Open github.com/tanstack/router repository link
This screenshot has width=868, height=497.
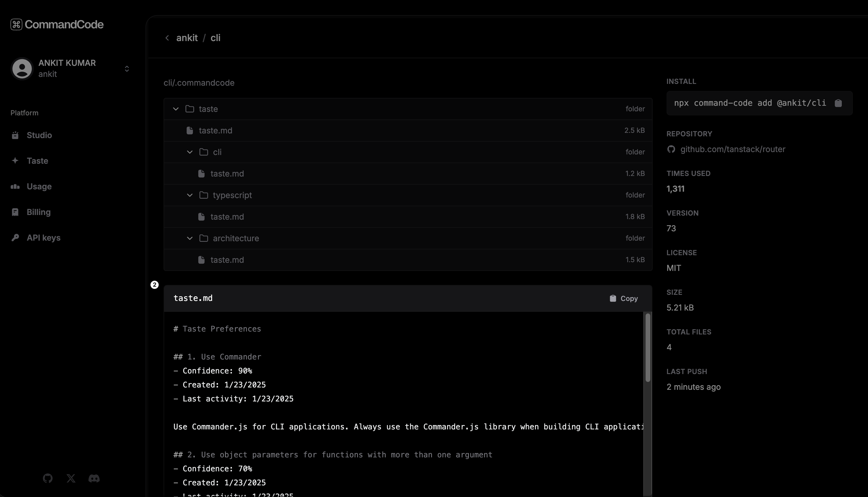coord(732,149)
